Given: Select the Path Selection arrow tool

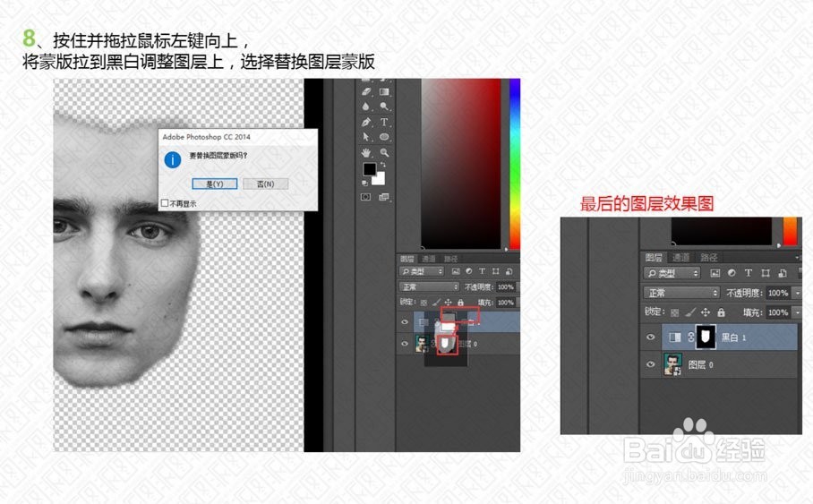Looking at the screenshot, I should (x=366, y=137).
